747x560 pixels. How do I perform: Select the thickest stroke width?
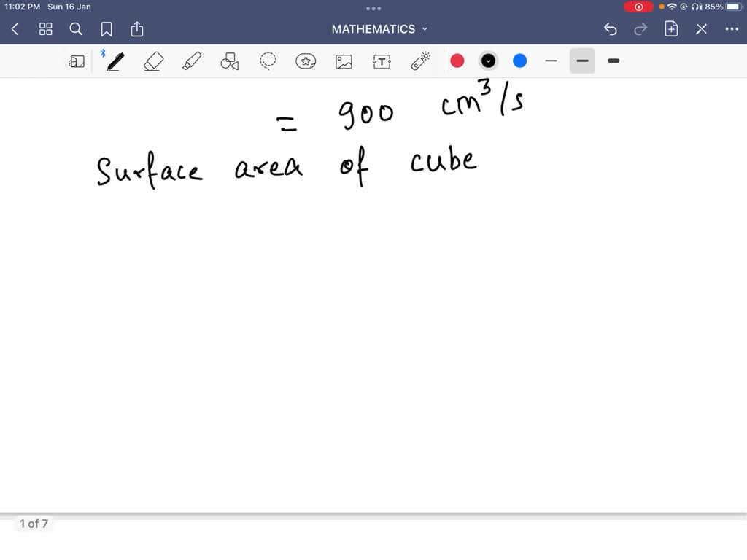click(x=613, y=61)
